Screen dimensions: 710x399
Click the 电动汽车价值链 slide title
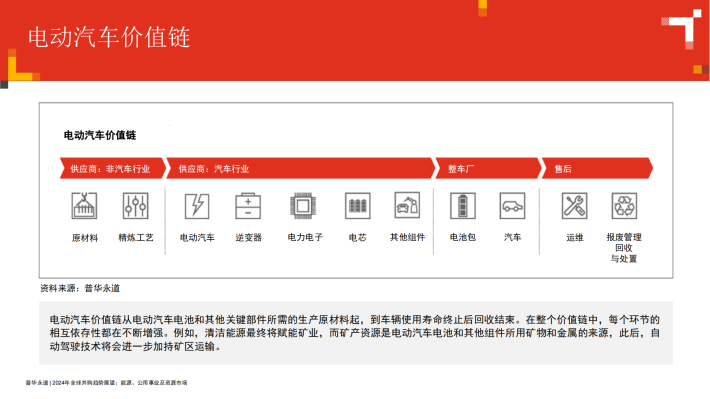pyautogui.click(x=109, y=37)
